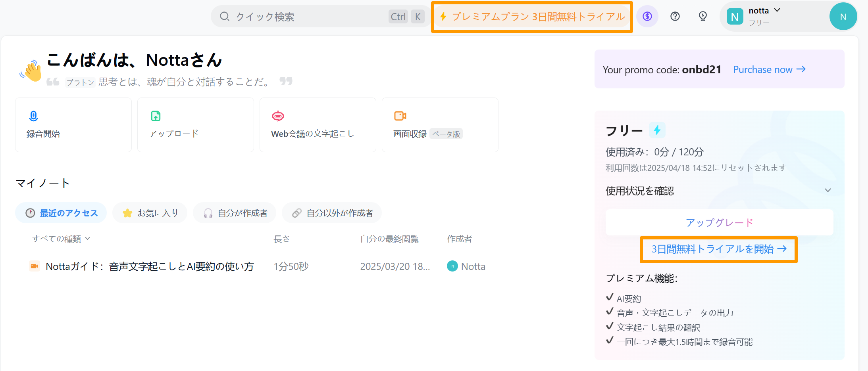Click the Web会議 bot icon

coord(278,116)
